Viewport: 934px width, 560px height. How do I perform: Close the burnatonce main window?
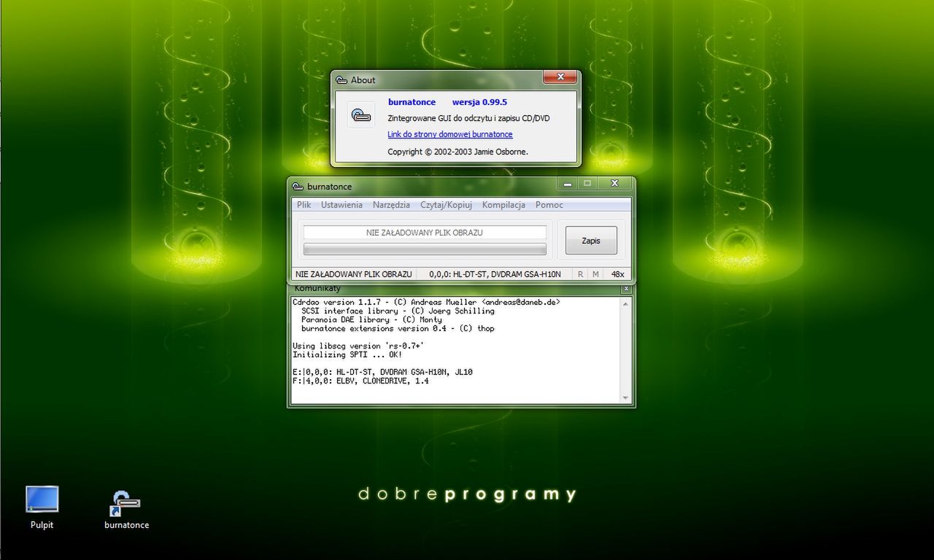tap(614, 183)
